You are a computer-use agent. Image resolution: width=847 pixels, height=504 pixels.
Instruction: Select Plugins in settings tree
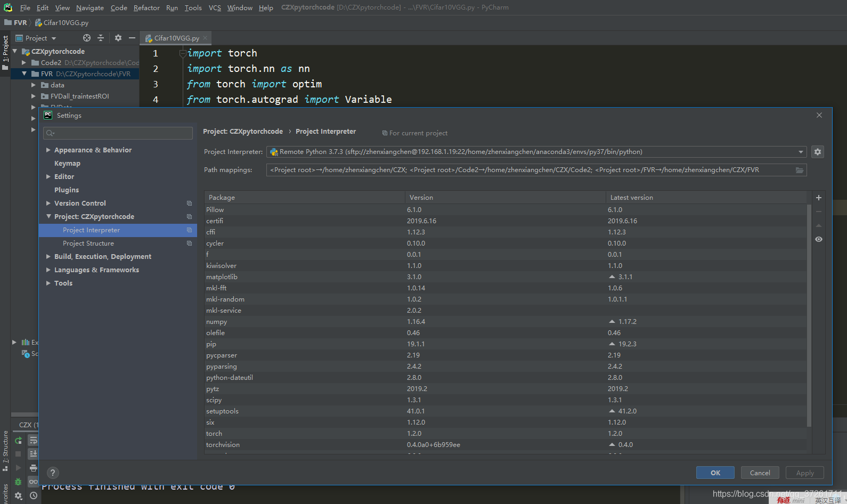(67, 190)
